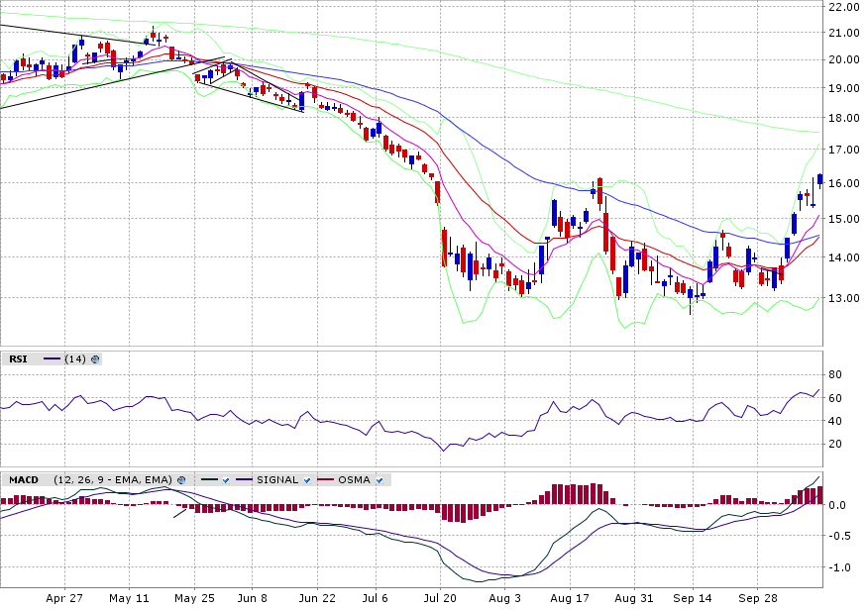Click the OSMA red line swatch
Screen dimensions: 868x612
325,480
